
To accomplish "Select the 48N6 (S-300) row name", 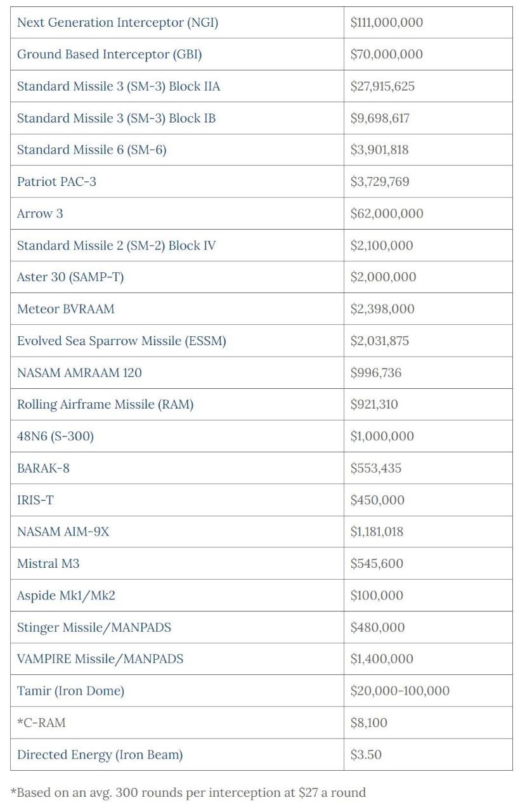I will pyautogui.click(x=55, y=436).
